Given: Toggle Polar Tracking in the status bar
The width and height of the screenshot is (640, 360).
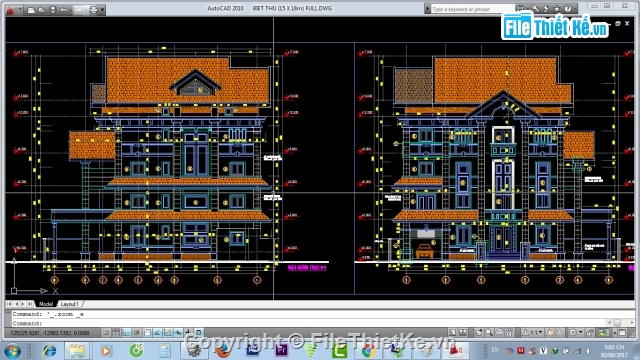Looking at the screenshot, I should [x=137, y=333].
